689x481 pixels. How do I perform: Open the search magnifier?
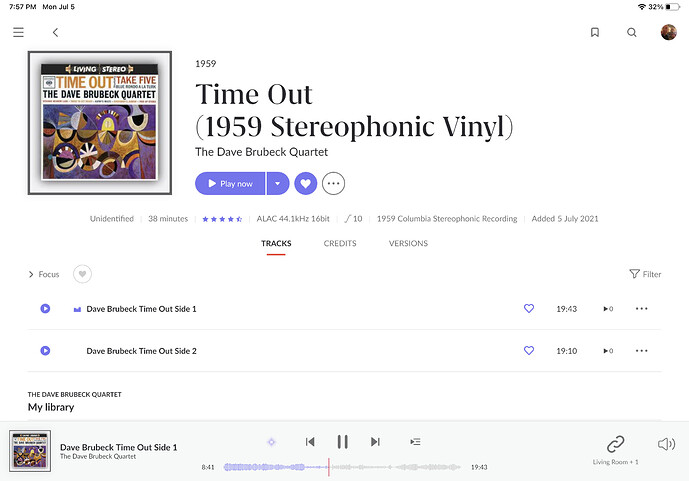click(x=631, y=32)
